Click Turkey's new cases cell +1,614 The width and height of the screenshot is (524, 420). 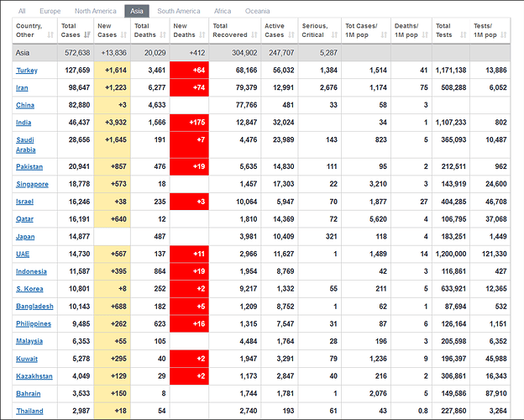coord(113,71)
